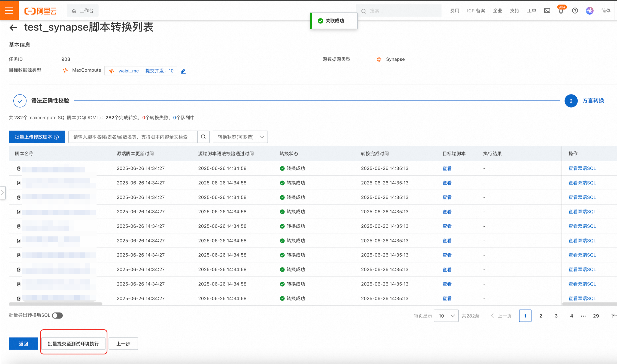
Task: Click 查看 target script link in the first row
Action: (447, 168)
